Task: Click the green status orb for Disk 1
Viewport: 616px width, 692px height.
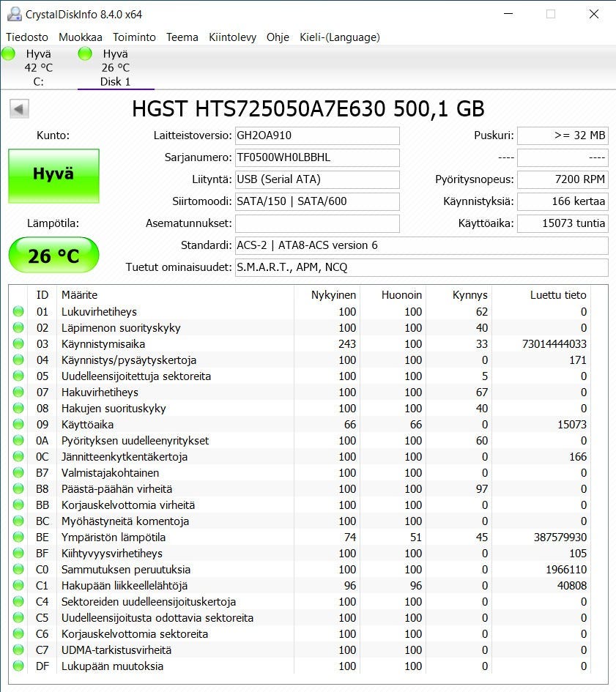Action: coord(85,53)
